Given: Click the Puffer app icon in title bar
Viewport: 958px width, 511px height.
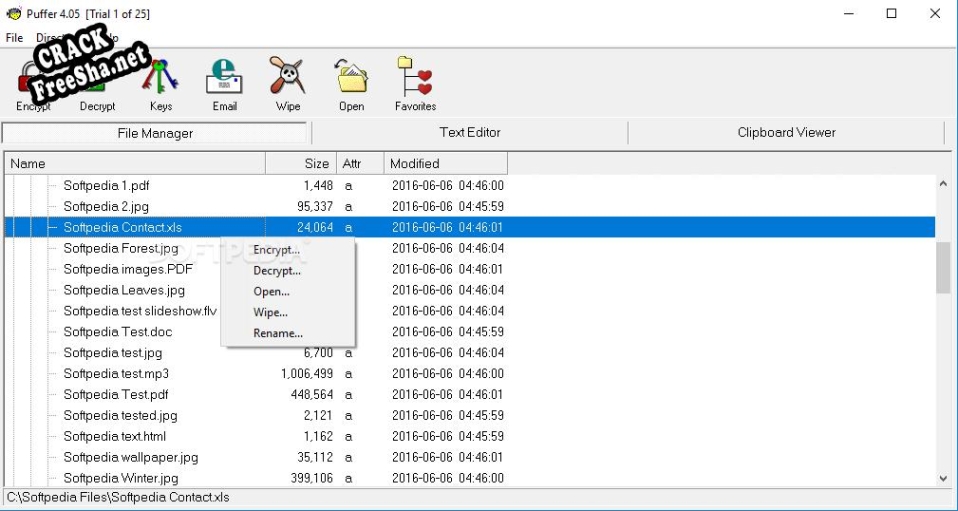Looking at the screenshot, I should click(14, 14).
